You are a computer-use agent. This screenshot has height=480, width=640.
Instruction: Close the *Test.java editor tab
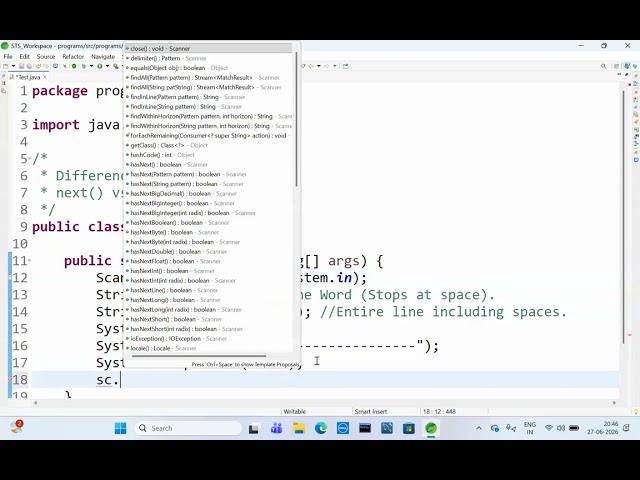click(x=45, y=77)
